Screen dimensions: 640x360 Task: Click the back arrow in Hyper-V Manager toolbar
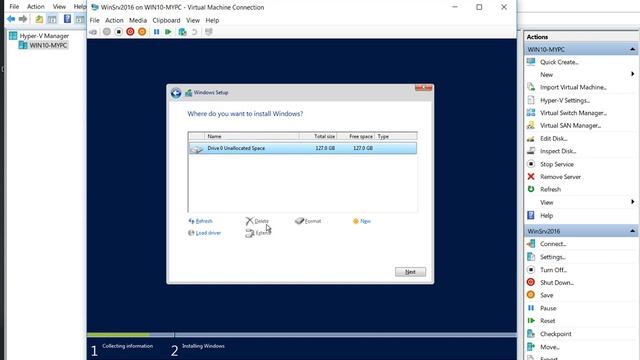pyautogui.click(x=11, y=19)
